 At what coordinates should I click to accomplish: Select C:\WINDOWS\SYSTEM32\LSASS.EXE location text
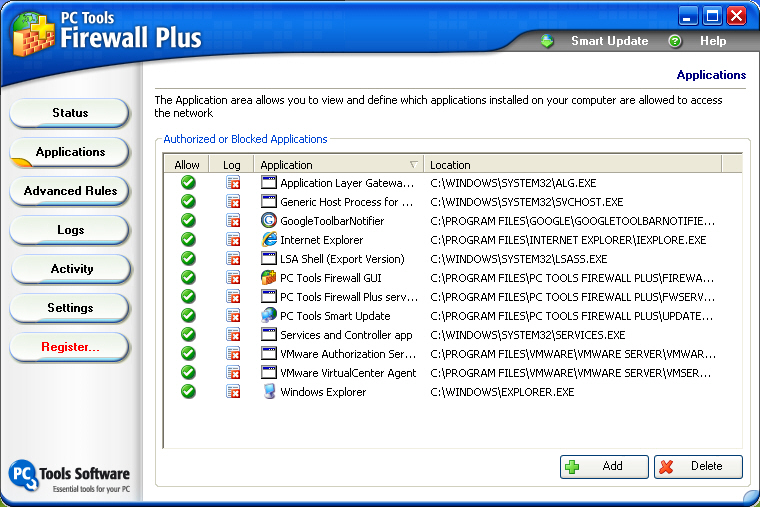click(x=519, y=259)
